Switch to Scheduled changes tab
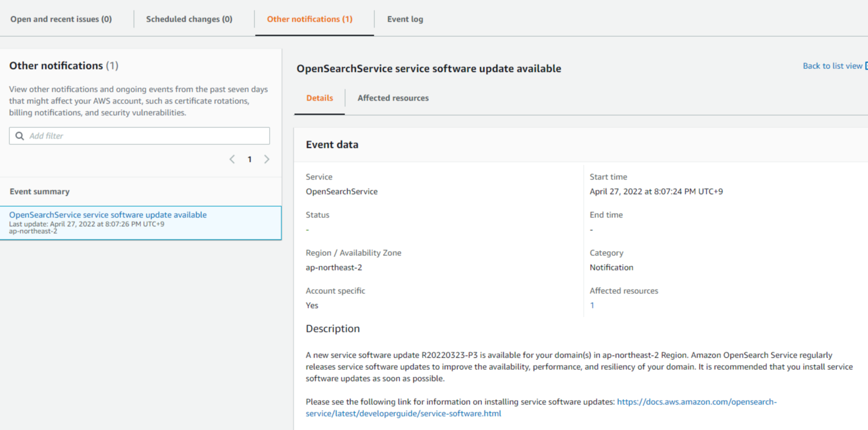 pos(189,19)
